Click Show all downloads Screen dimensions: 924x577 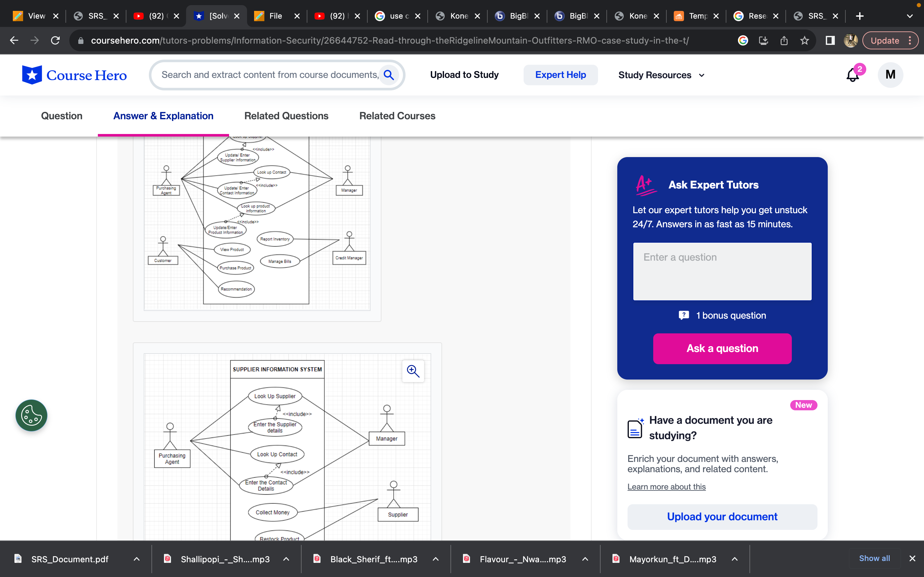[874, 558]
